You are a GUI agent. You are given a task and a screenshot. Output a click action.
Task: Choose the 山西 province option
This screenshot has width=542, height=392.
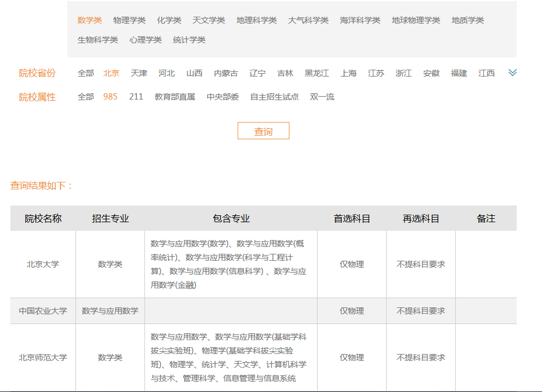coord(194,73)
